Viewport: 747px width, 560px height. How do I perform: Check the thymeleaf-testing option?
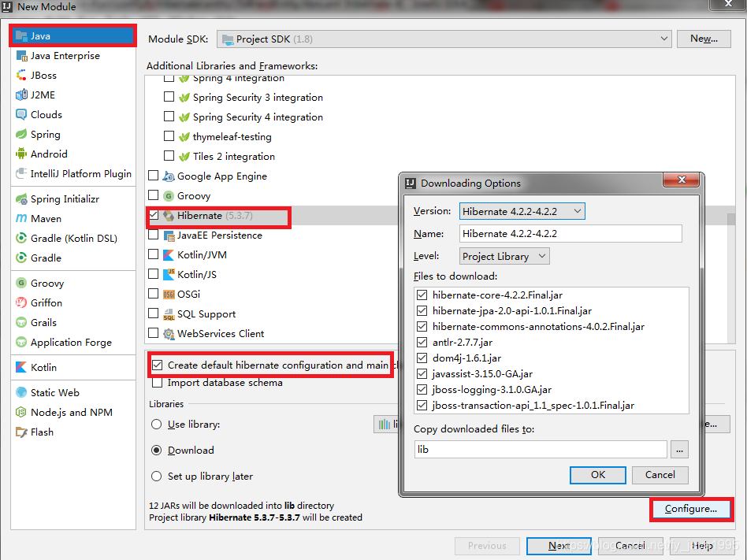pyautogui.click(x=169, y=136)
